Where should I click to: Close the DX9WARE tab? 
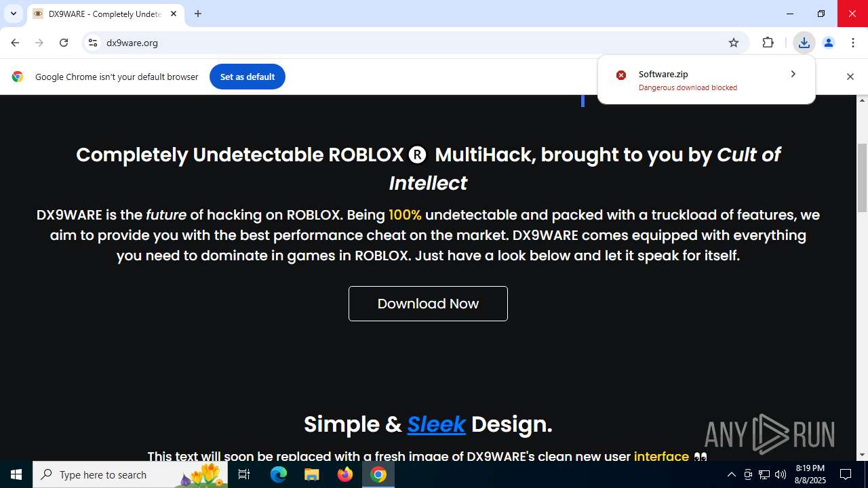(x=174, y=14)
